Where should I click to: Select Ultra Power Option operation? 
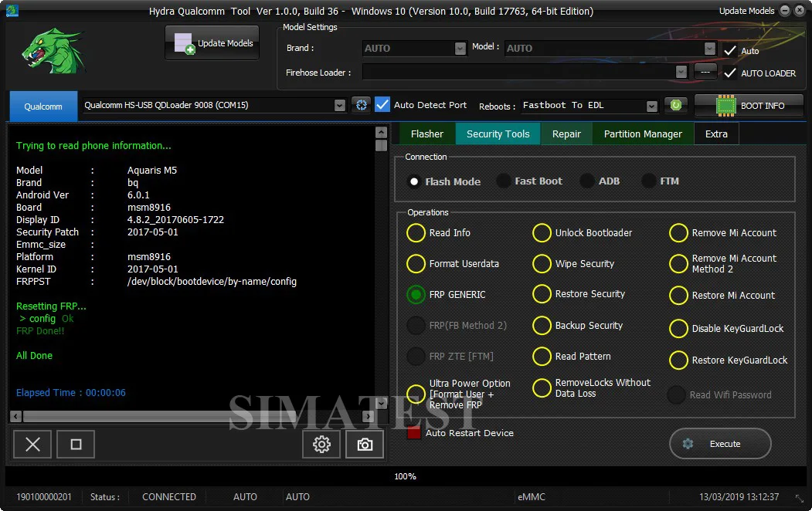416,394
